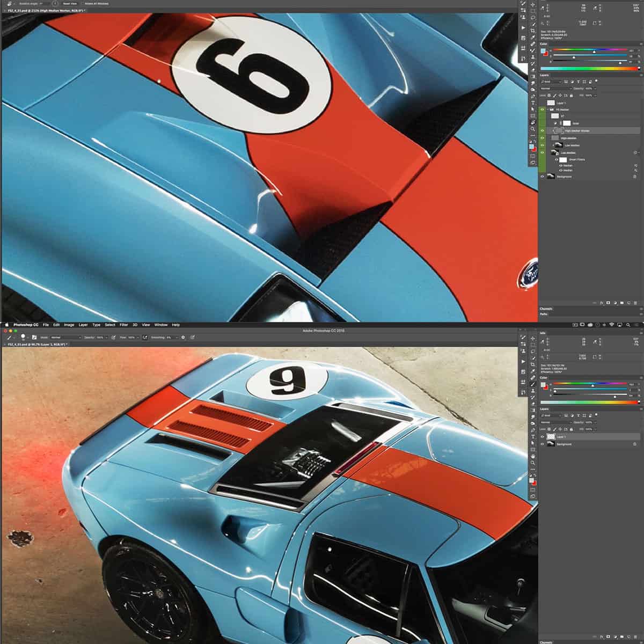
Task: Open the blend mode dropdown in bottom Layers panel
Action: (556, 422)
